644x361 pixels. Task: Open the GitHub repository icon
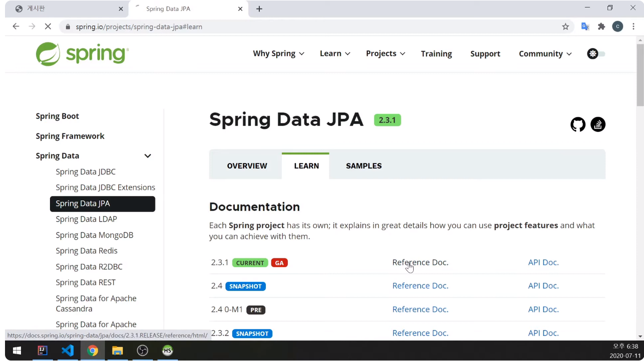tap(578, 124)
